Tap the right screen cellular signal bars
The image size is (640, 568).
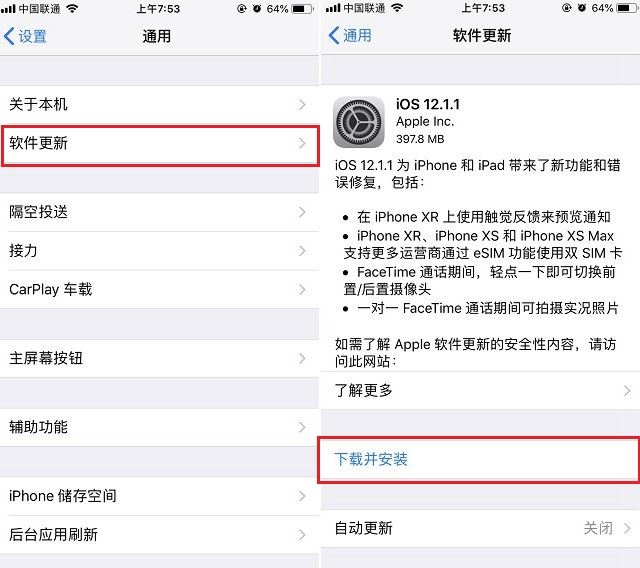click(333, 8)
